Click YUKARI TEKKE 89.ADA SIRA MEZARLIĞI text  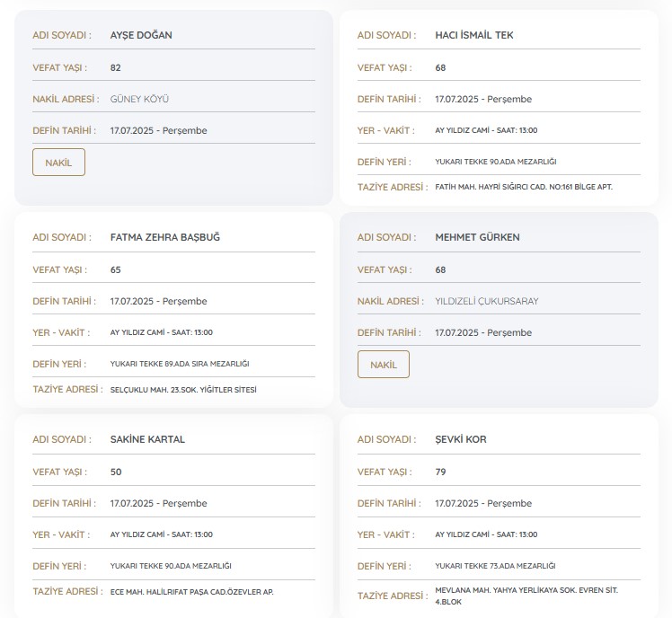pos(179,364)
